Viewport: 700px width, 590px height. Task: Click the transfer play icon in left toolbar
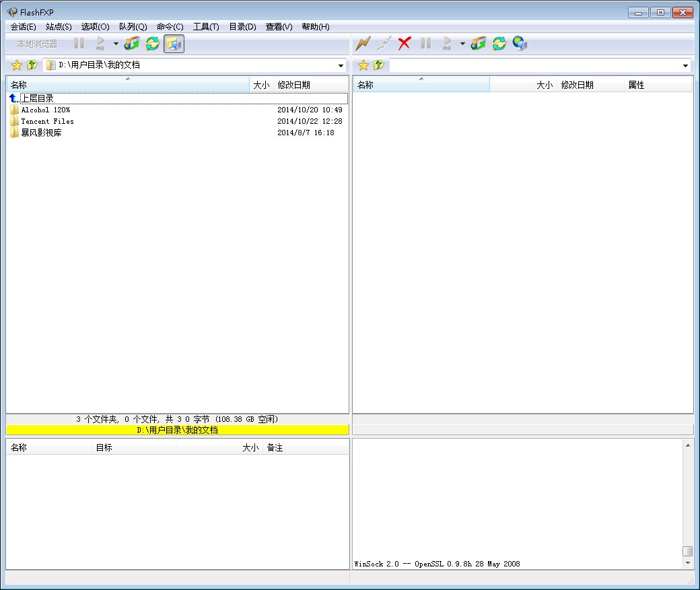[100, 43]
